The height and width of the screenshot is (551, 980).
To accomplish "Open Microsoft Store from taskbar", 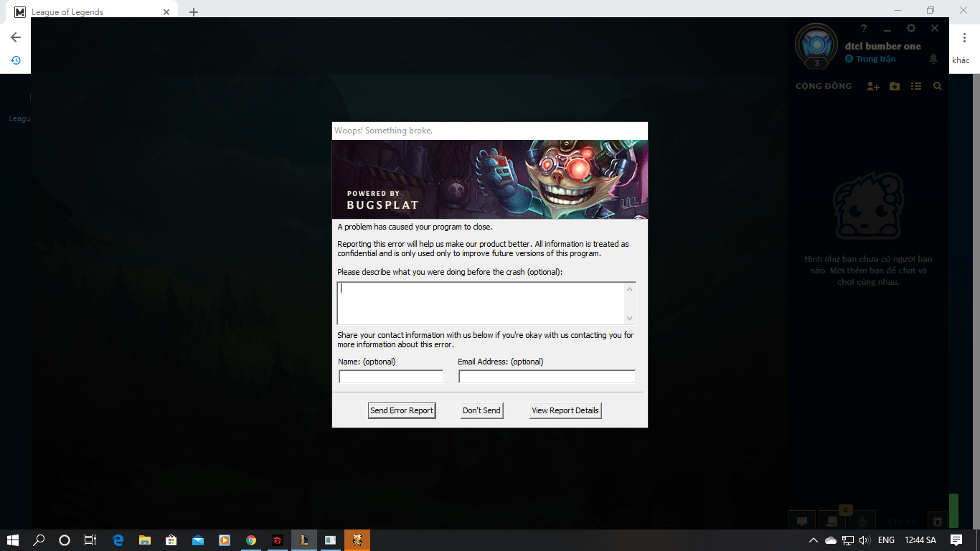I will tap(171, 540).
